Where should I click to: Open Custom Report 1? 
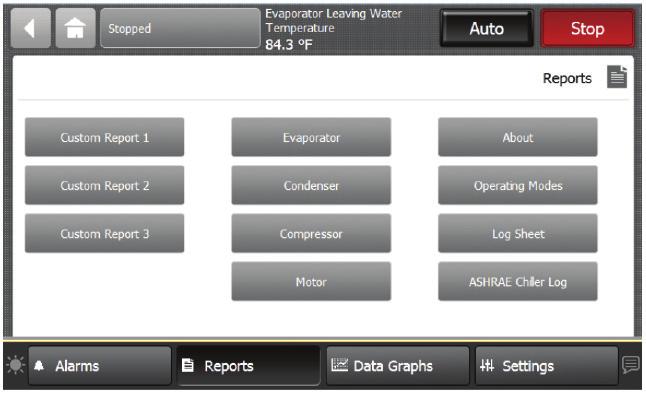(105, 137)
